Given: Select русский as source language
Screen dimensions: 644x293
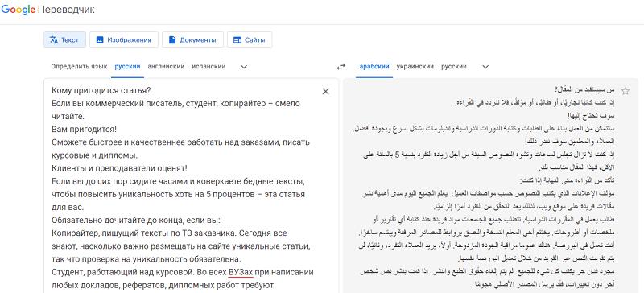Looking at the screenshot, I should [x=127, y=66].
